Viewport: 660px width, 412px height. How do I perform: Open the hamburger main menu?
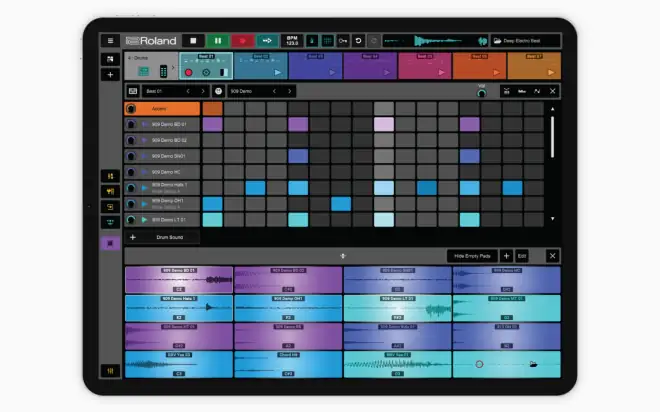(110, 41)
